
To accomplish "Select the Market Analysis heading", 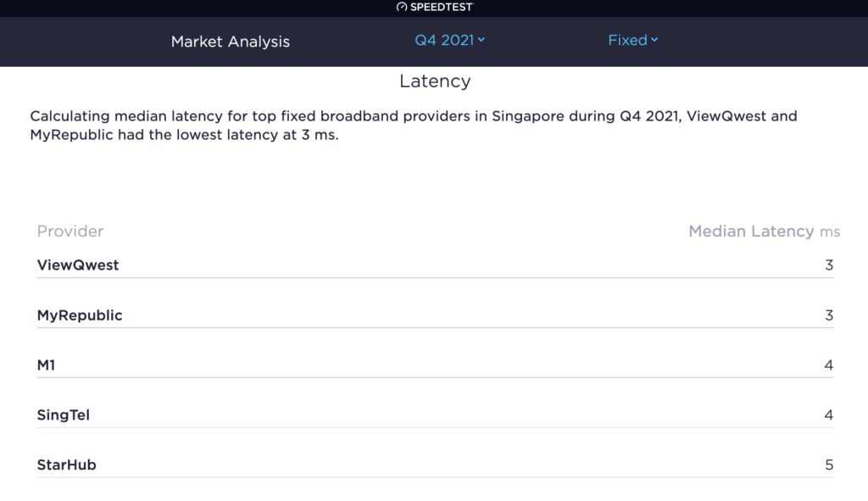I will point(231,42).
